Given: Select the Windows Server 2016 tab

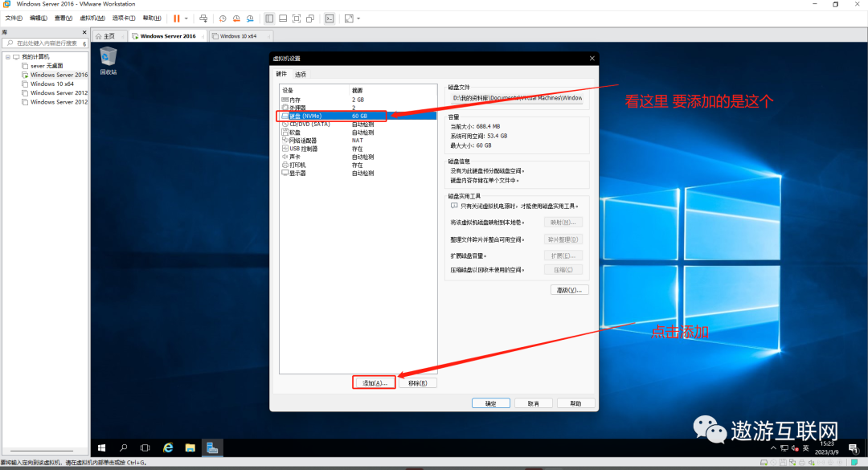Looking at the screenshot, I should point(167,36).
